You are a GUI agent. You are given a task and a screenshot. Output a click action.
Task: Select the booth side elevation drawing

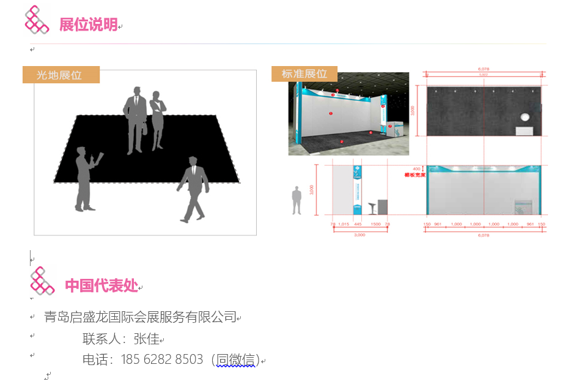pyautogui.click(x=361, y=191)
